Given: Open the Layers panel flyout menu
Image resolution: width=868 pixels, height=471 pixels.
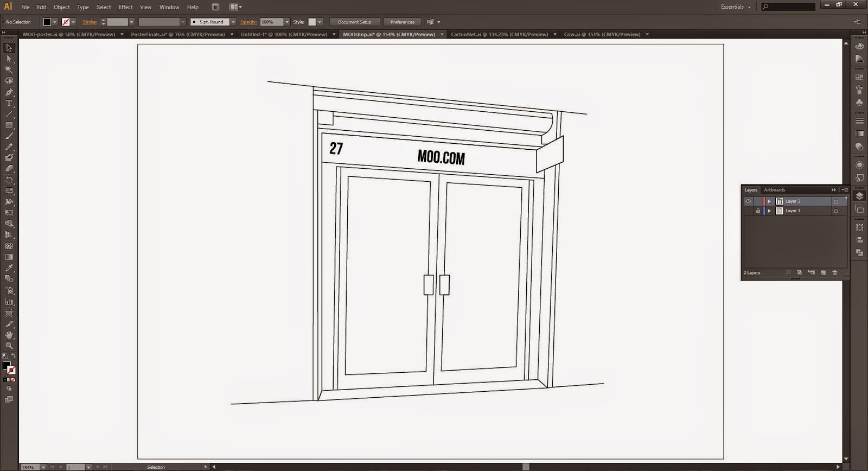Looking at the screenshot, I should [x=844, y=190].
